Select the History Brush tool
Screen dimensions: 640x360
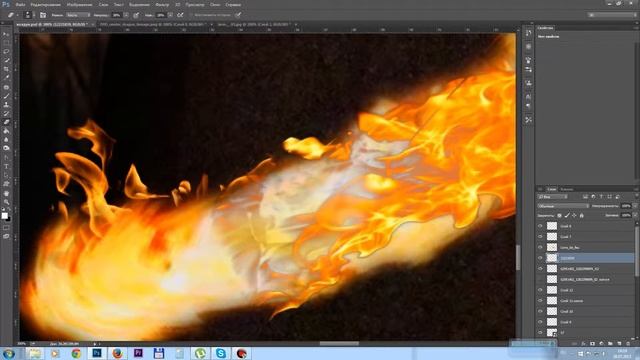[6, 113]
